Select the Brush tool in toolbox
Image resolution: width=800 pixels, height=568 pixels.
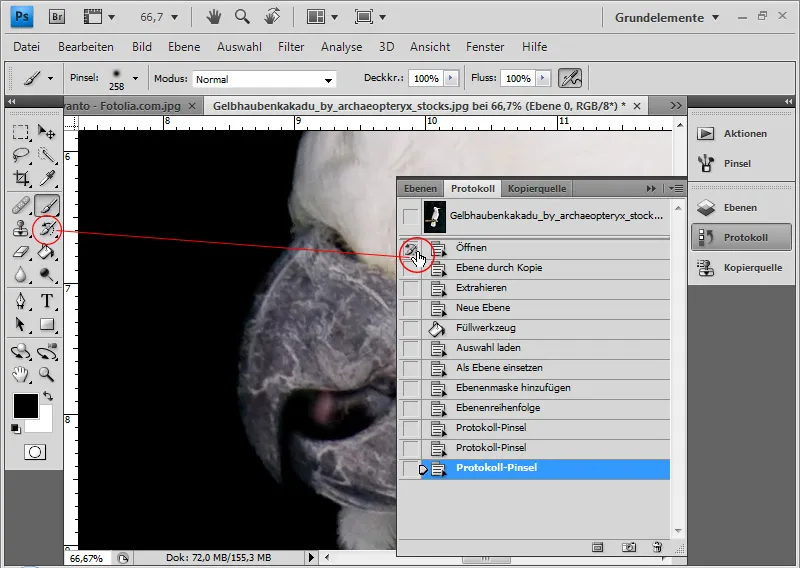coord(47,206)
